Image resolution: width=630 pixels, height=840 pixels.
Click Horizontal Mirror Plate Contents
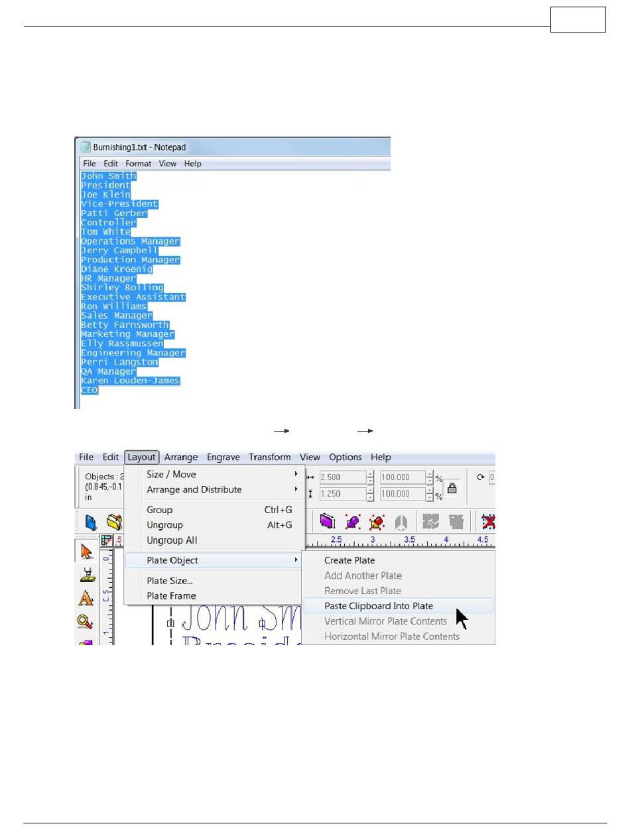(398, 636)
